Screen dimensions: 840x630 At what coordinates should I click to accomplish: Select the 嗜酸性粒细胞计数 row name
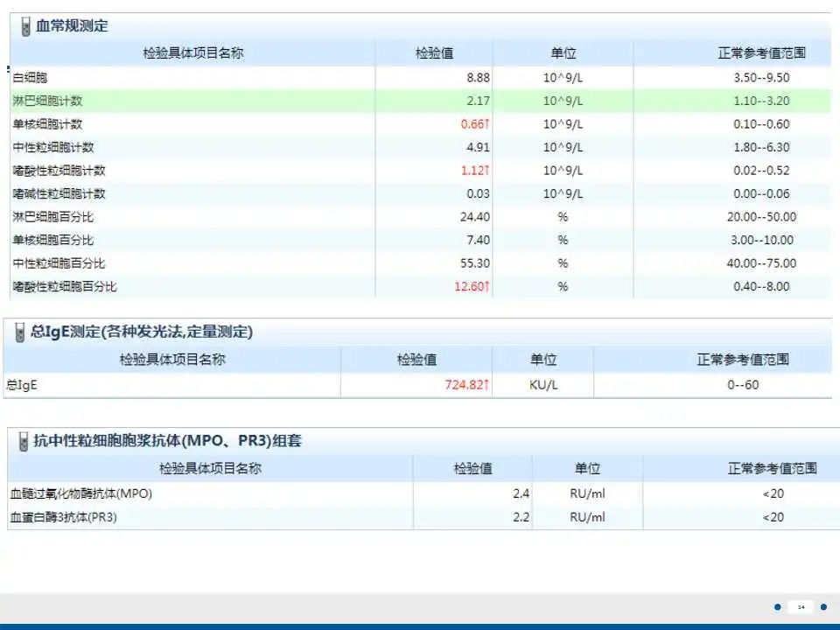59,171
